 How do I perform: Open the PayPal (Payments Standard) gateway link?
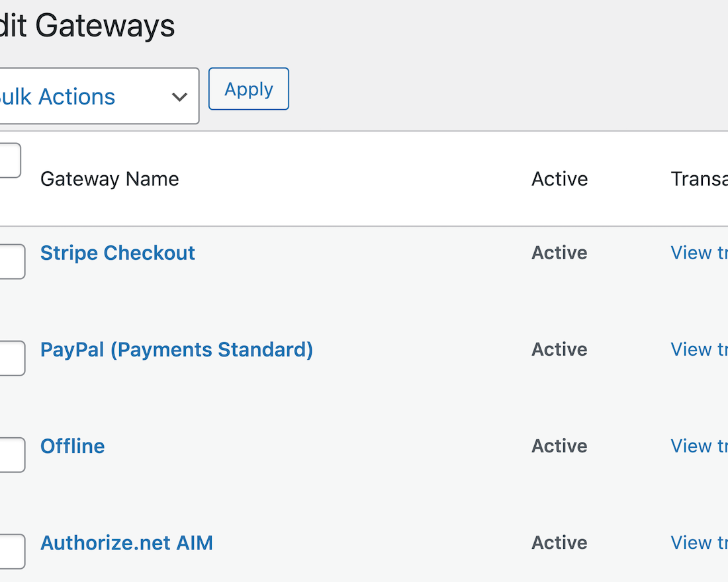pyautogui.click(x=177, y=349)
